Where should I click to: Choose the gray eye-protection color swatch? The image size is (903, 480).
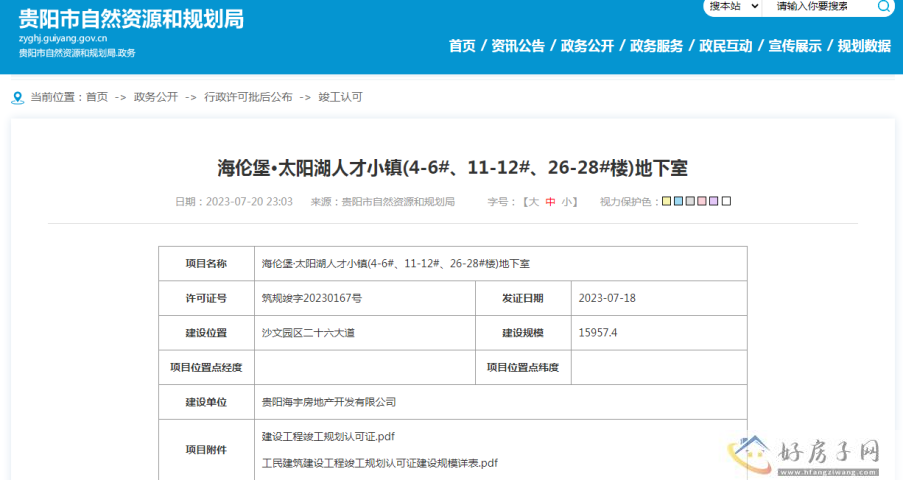[690, 201]
